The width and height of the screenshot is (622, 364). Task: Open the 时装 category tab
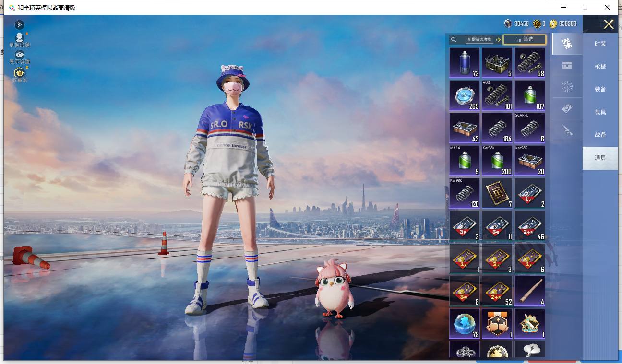click(600, 44)
